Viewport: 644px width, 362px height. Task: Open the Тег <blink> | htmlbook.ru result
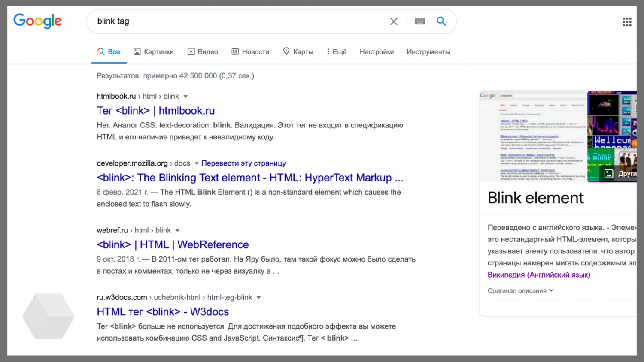point(155,111)
